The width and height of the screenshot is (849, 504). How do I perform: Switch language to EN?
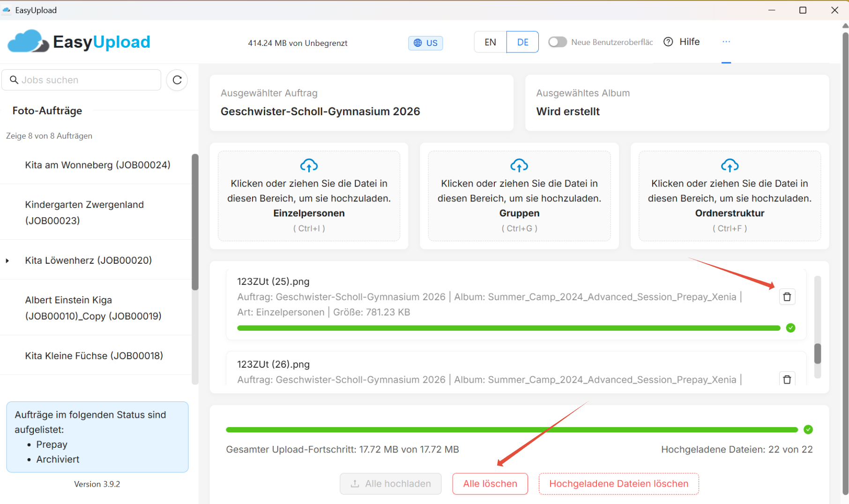coord(490,42)
